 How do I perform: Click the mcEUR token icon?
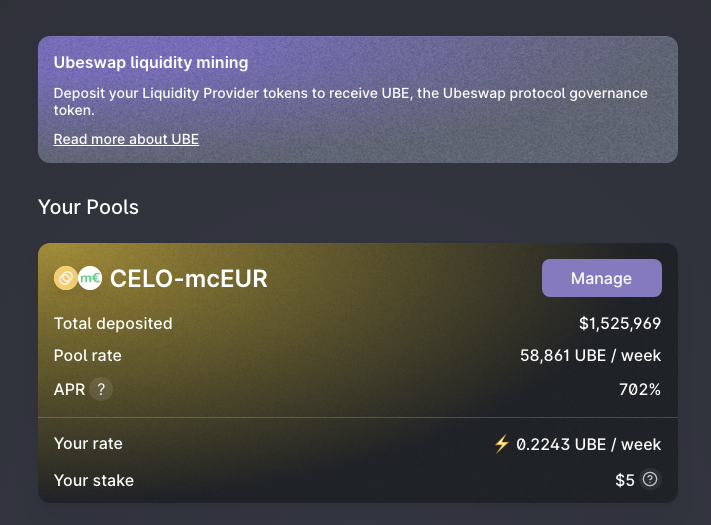(90, 278)
